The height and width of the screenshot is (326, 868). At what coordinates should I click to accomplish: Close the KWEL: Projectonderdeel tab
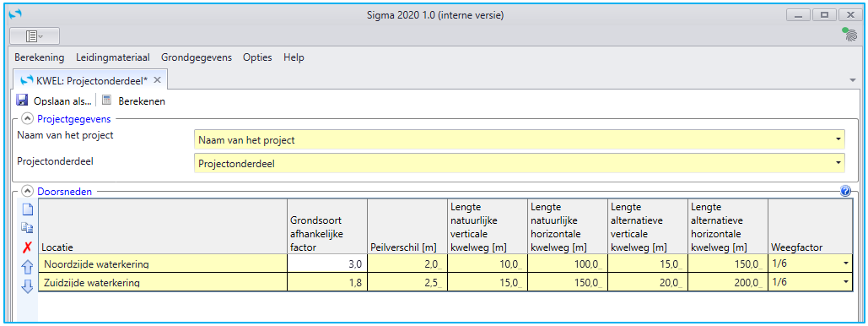pyautogui.click(x=157, y=80)
